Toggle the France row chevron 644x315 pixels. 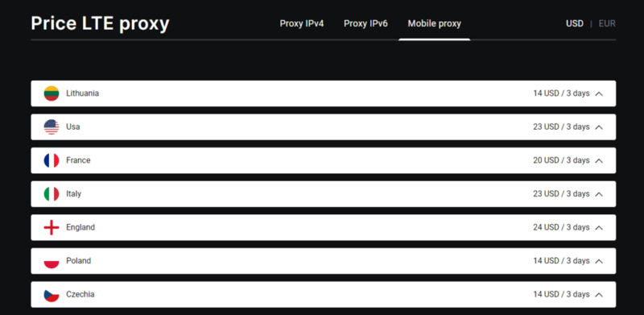(599, 161)
